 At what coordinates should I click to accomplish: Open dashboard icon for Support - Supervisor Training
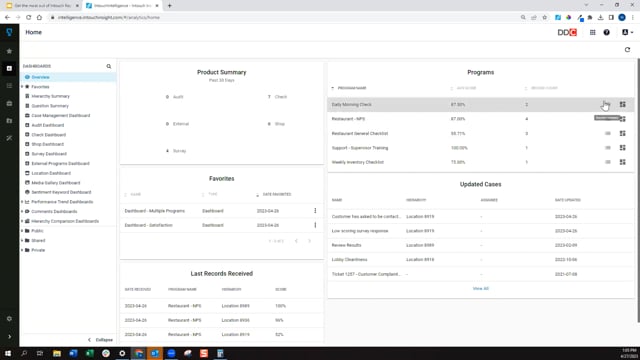pos(622,148)
